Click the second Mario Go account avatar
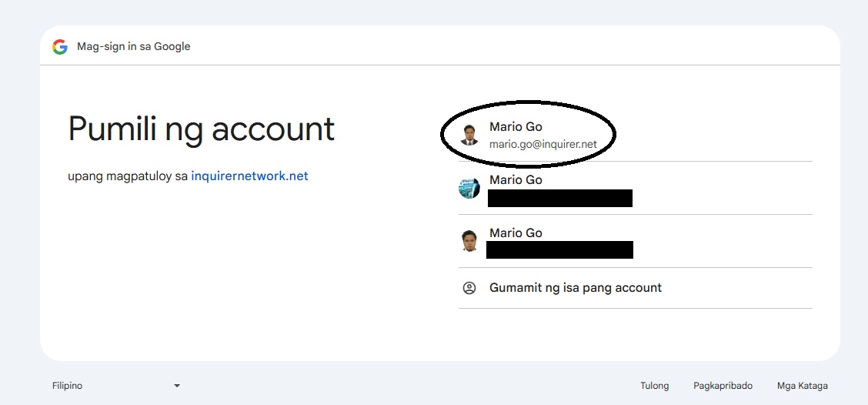This screenshot has height=405, width=868. pos(469,188)
